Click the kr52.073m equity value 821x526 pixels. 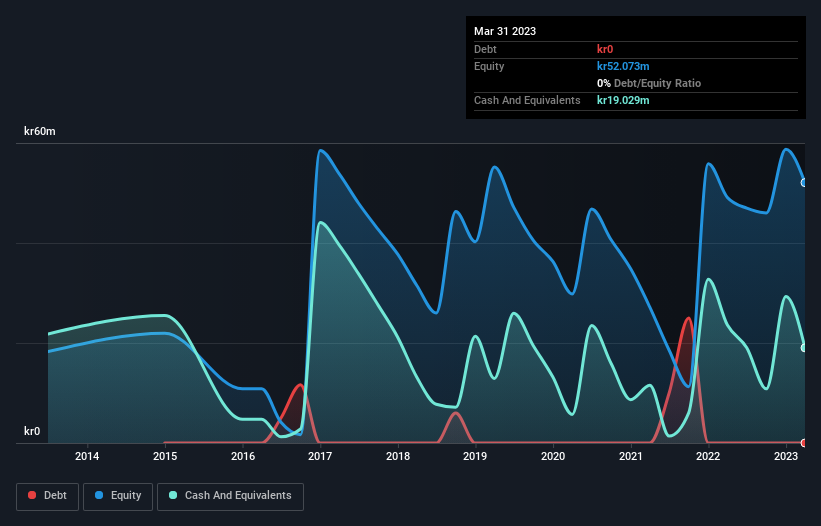pyautogui.click(x=623, y=66)
